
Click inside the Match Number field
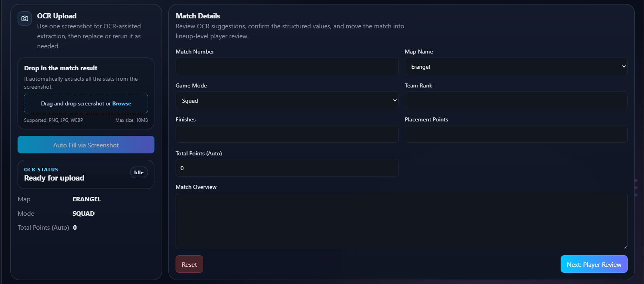286,66
